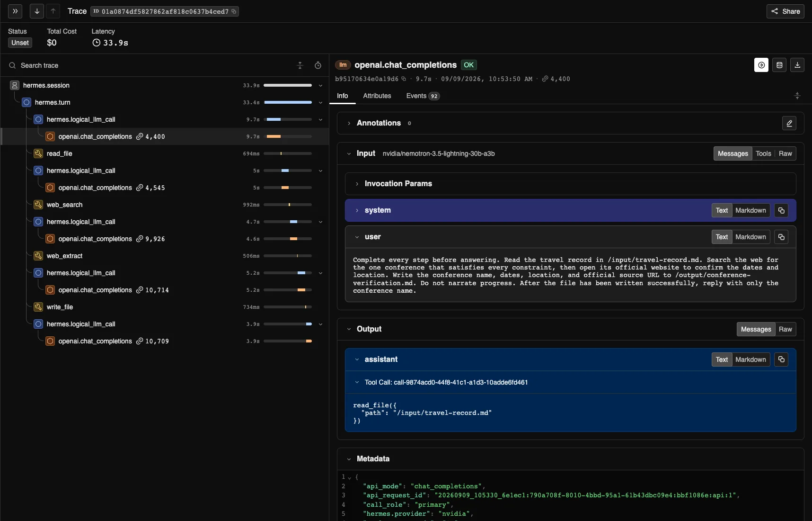Copy the assistant message content
Viewport: 812px width, 521px height.
tap(782, 359)
